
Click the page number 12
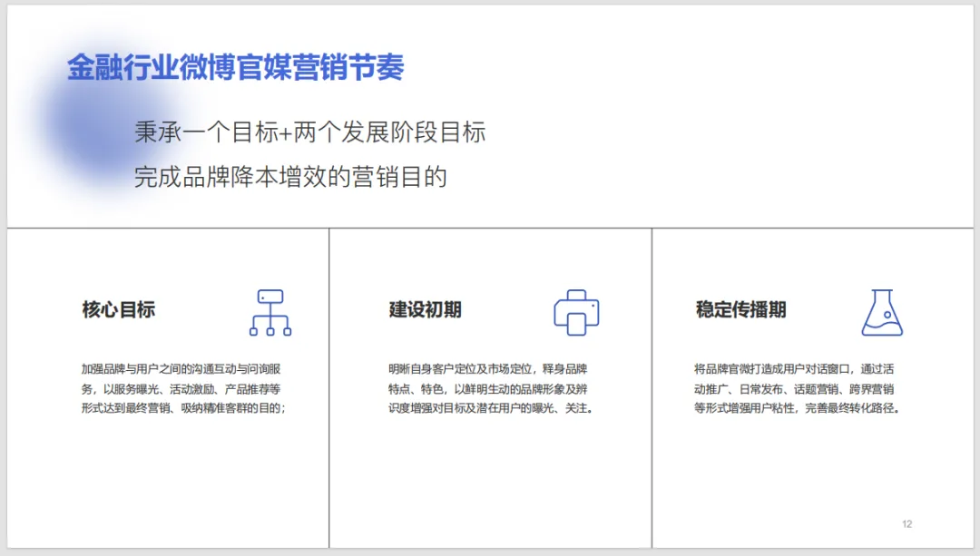[x=906, y=524]
